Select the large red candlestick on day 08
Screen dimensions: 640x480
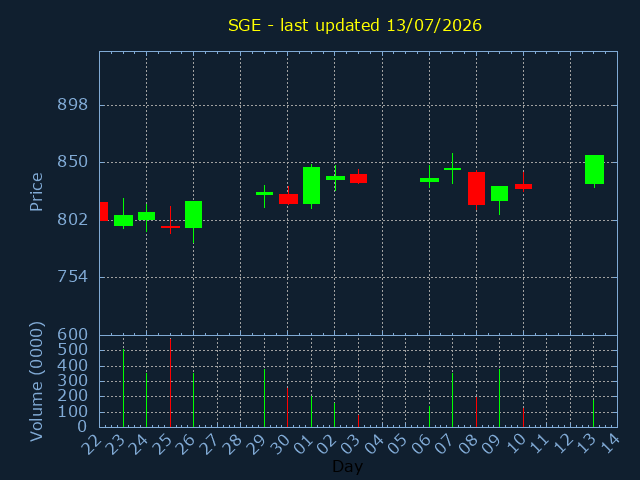click(476, 189)
